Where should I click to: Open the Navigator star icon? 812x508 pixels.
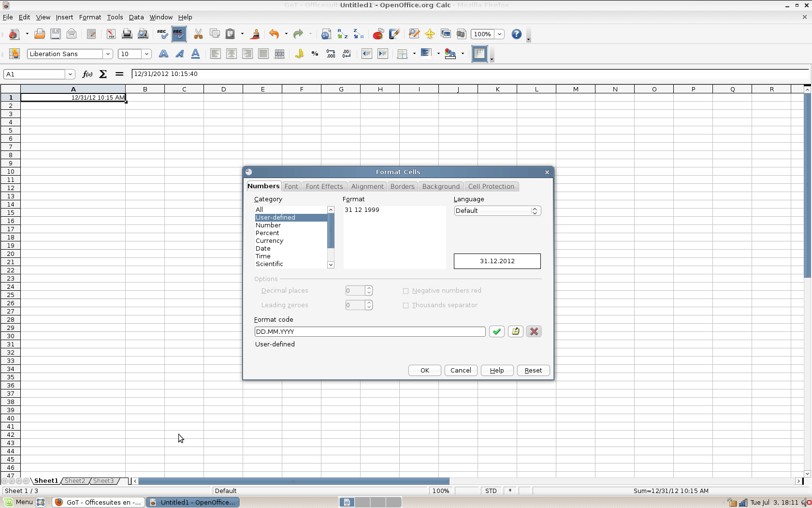(x=430, y=34)
